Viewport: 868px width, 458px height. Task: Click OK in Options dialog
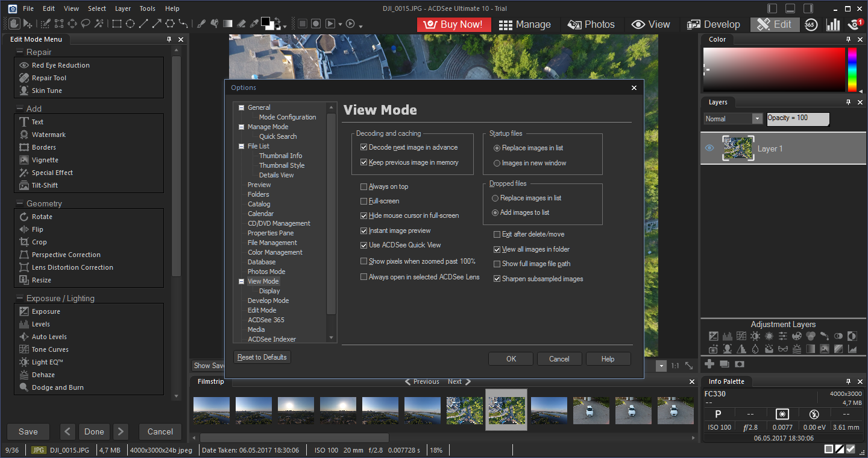pos(511,359)
